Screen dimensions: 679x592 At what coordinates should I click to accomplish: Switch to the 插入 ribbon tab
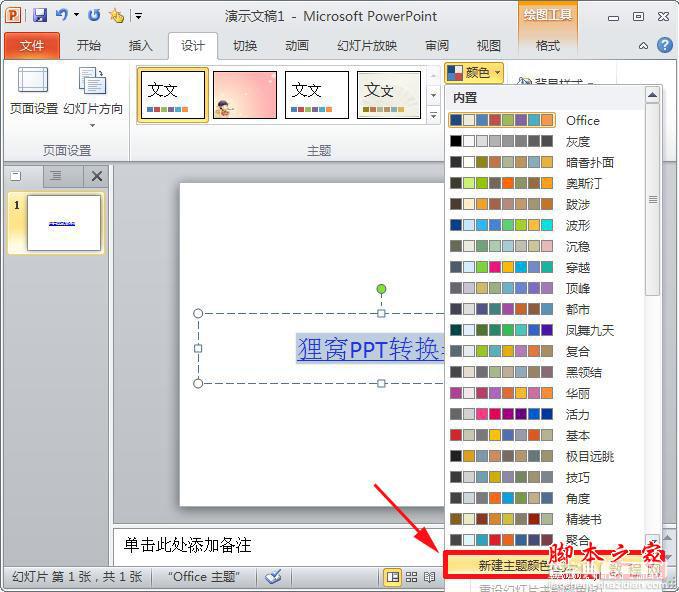coord(140,45)
